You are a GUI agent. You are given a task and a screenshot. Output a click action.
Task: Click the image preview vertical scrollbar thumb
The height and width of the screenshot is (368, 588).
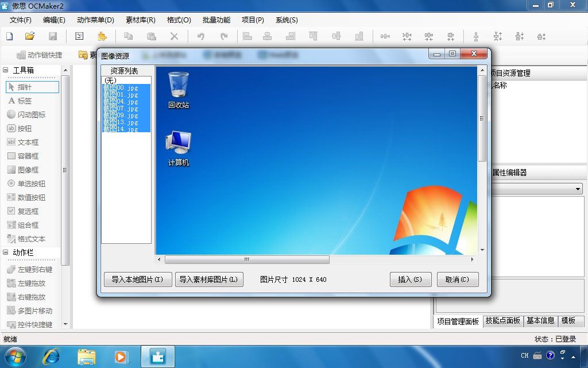point(482,118)
